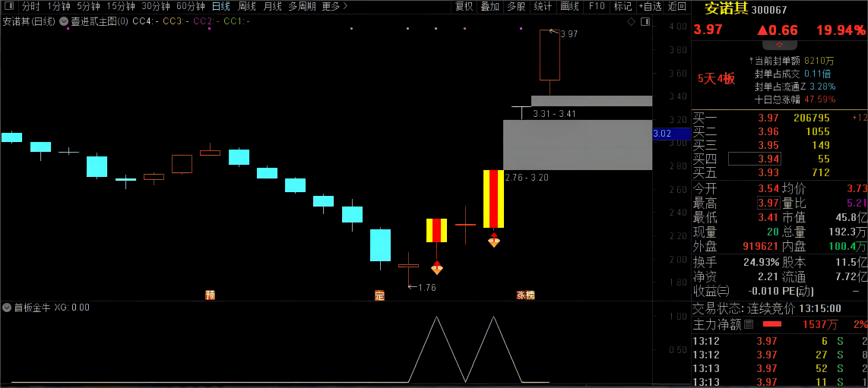Click the 定 marker icon on chart bottom
The width and height of the screenshot is (868, 388).
coord(379,295)
